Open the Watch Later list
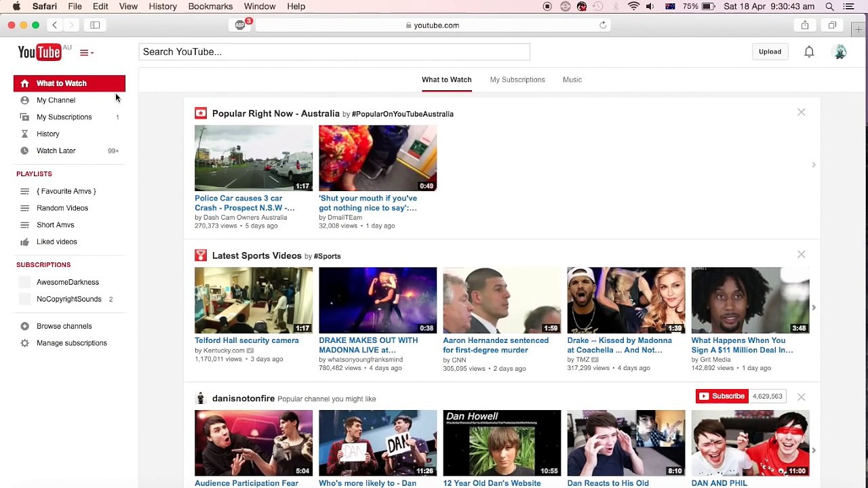Viewport: 868px width, 488px height. (x=69, y=150)
